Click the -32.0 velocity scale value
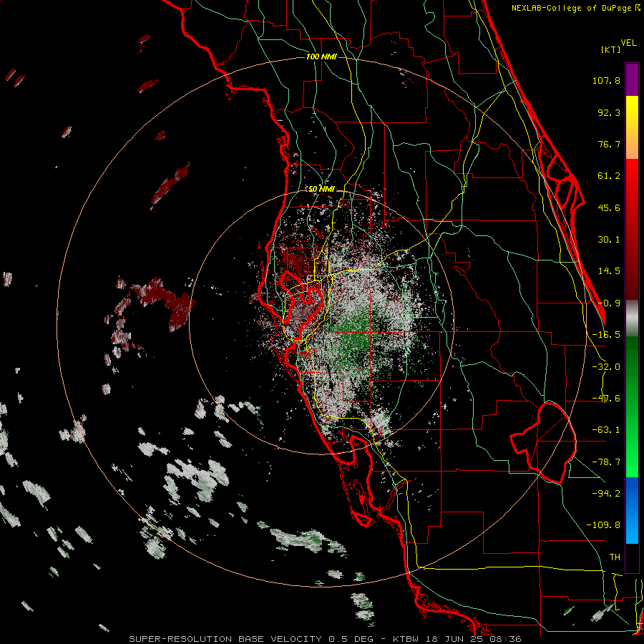The width and height of the screenshot is (644, 644). click(x=606, y=367)
